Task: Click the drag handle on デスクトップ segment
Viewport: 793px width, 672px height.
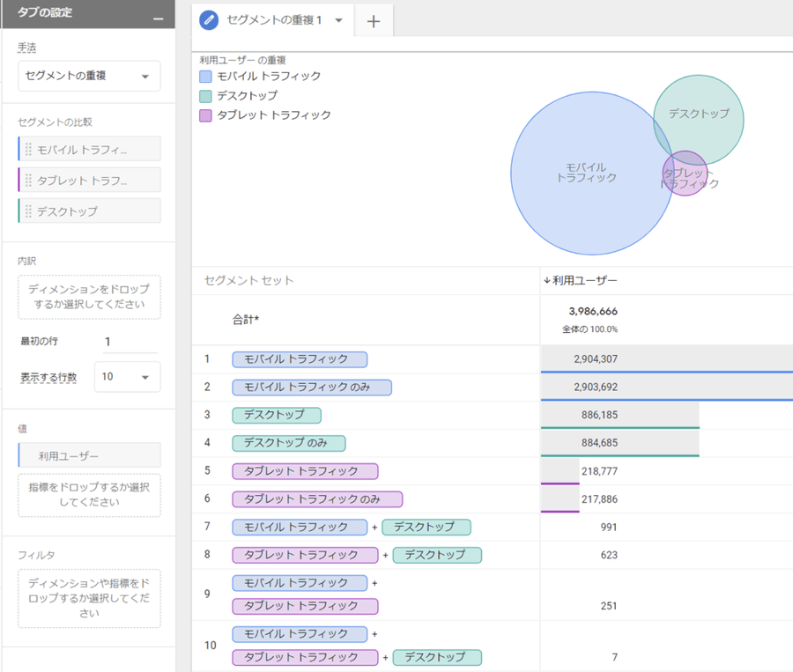Action: (28, 211)
